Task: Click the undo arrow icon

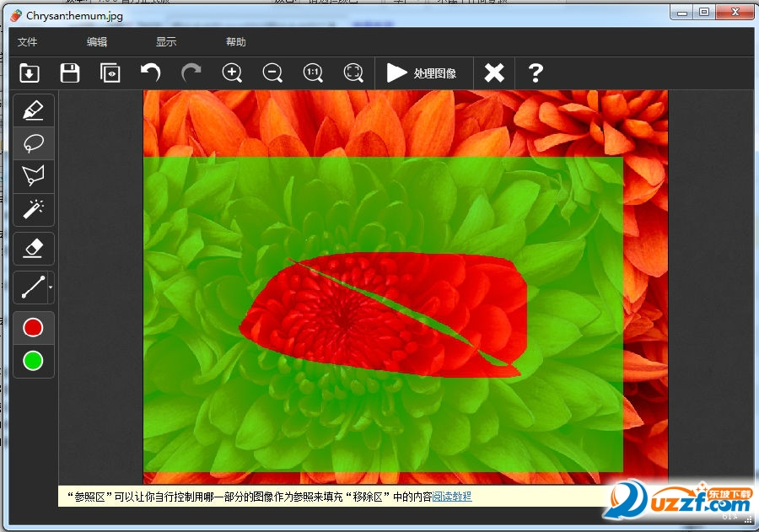Action: (x=151, y=73)
